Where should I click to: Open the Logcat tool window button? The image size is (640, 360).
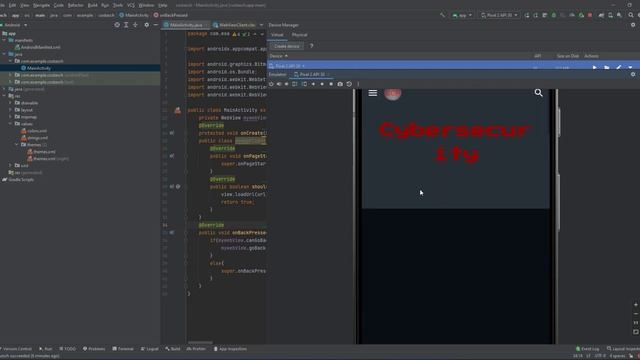point(150,349)
